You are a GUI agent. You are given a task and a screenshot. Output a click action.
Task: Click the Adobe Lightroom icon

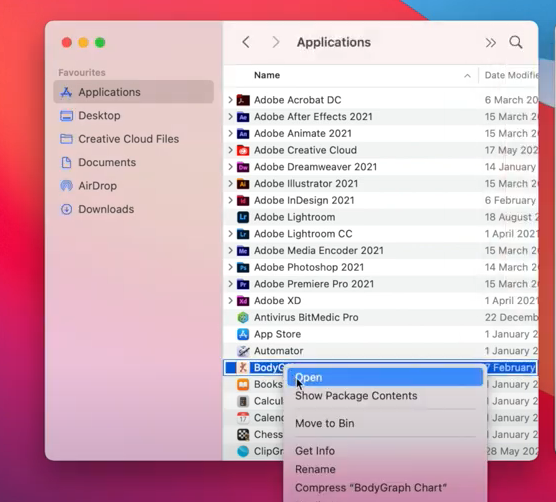coord(243,217)
